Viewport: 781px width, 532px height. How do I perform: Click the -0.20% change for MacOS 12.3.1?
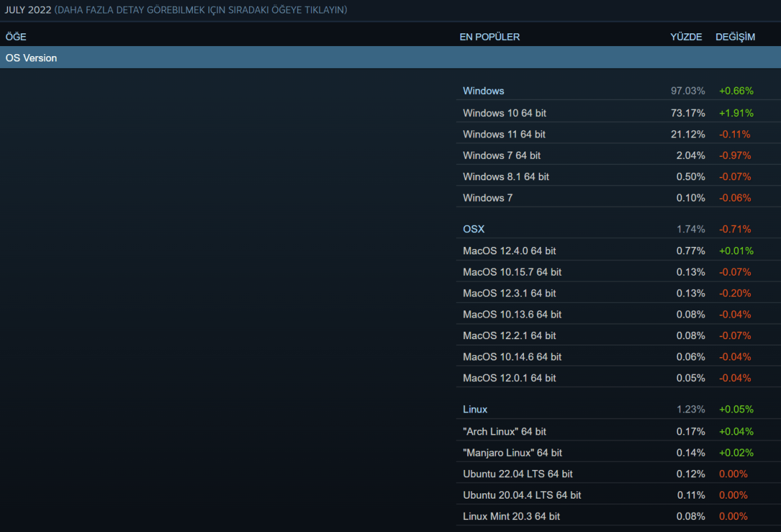tap(735, 294)
